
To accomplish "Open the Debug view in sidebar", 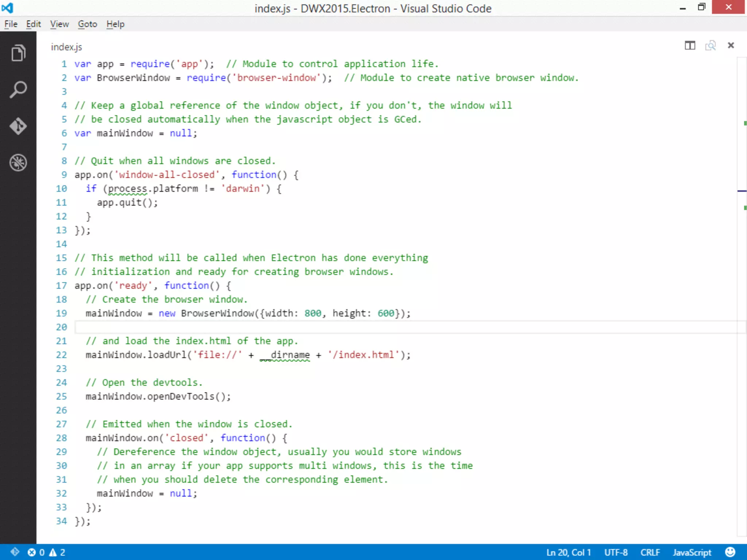I will tap(18, 163).
